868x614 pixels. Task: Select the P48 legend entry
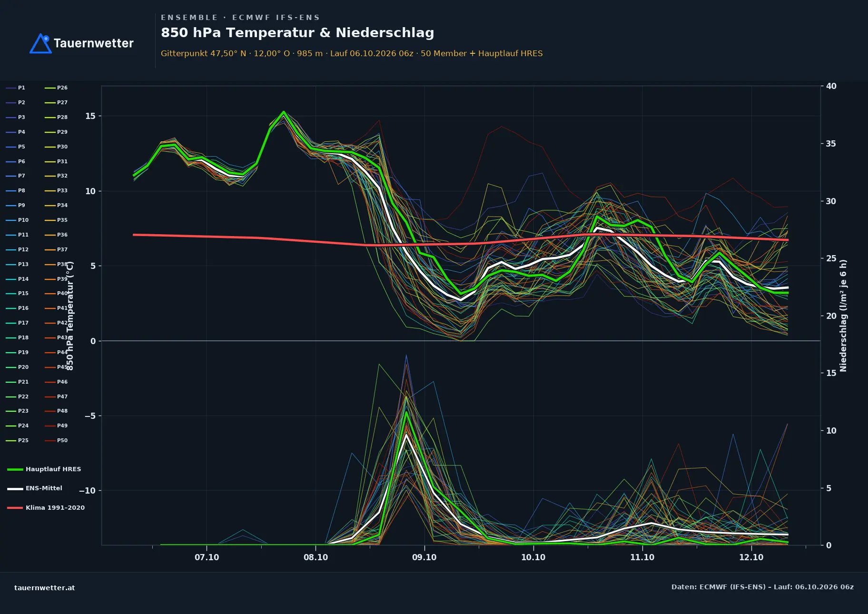[56, 411]
